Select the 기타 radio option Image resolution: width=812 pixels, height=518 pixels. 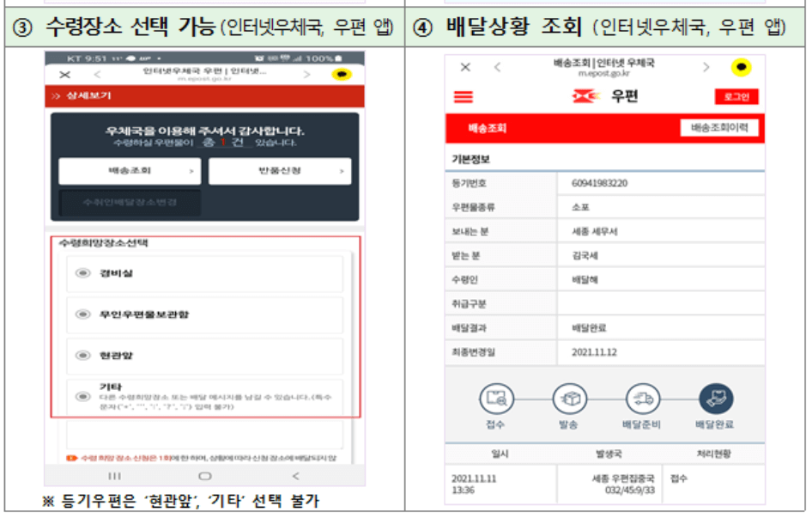[83, 397]
